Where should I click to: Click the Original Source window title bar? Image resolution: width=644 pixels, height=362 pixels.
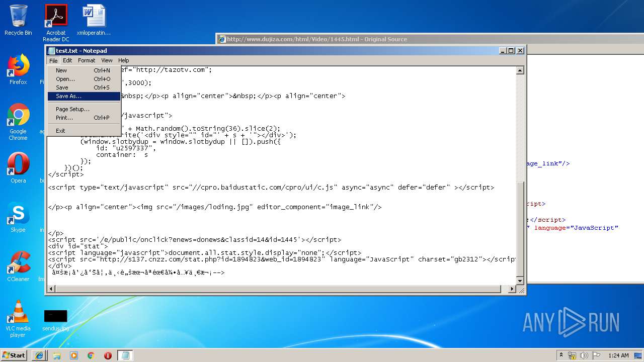click(x=430, y=39)
